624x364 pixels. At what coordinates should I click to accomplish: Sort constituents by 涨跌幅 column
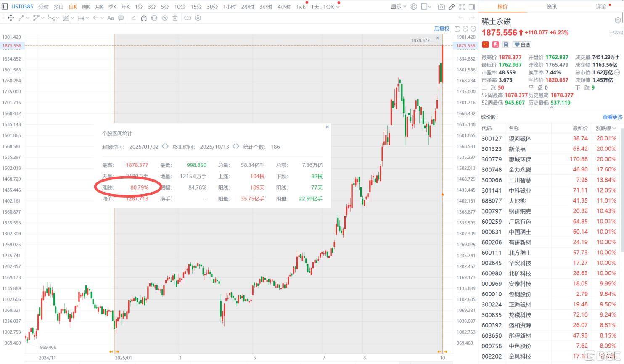coord(606,128)
